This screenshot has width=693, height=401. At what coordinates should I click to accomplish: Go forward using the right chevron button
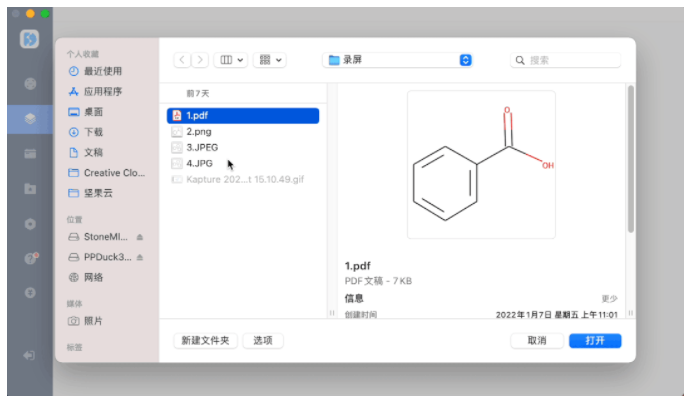pyautogui.click(x=201, y=60)
